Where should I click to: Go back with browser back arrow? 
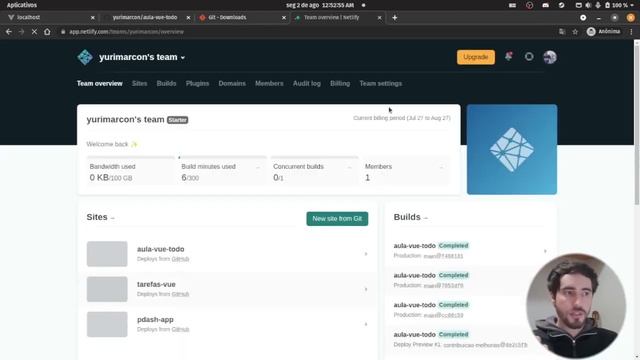pyautogui.click(x=9, y=31)
